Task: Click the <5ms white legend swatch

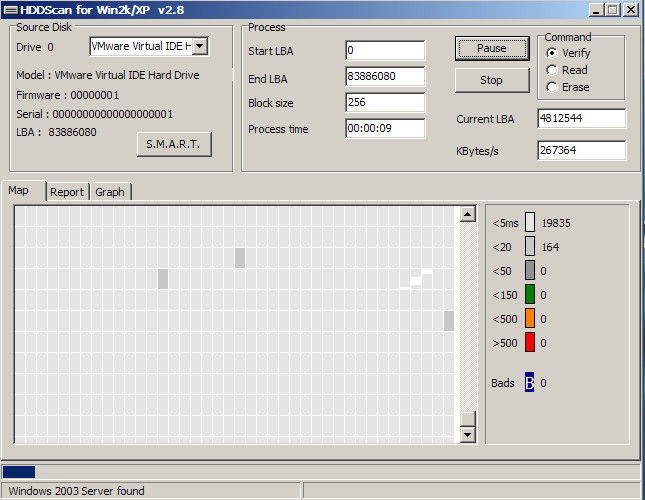Action: (530, 222)
